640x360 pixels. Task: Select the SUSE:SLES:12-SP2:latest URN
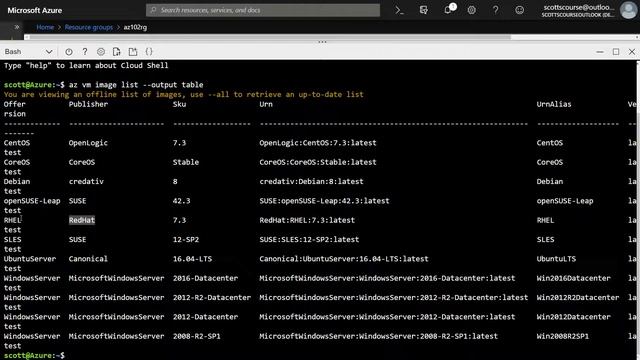pyautogui.click(x=309, y=240)
